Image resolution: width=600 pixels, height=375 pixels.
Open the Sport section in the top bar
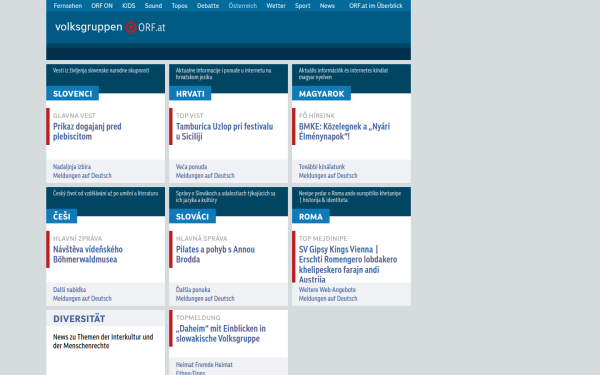(302, 6)
